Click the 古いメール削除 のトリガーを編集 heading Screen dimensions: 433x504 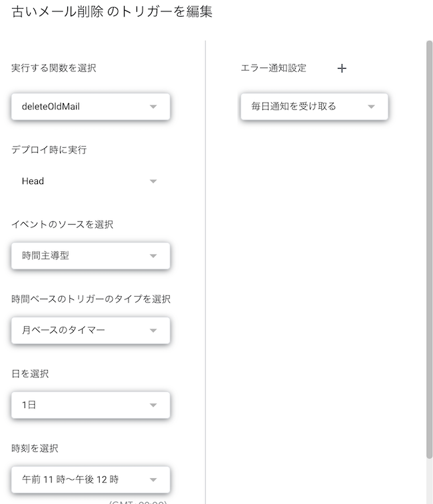click(x=112, y=12)
